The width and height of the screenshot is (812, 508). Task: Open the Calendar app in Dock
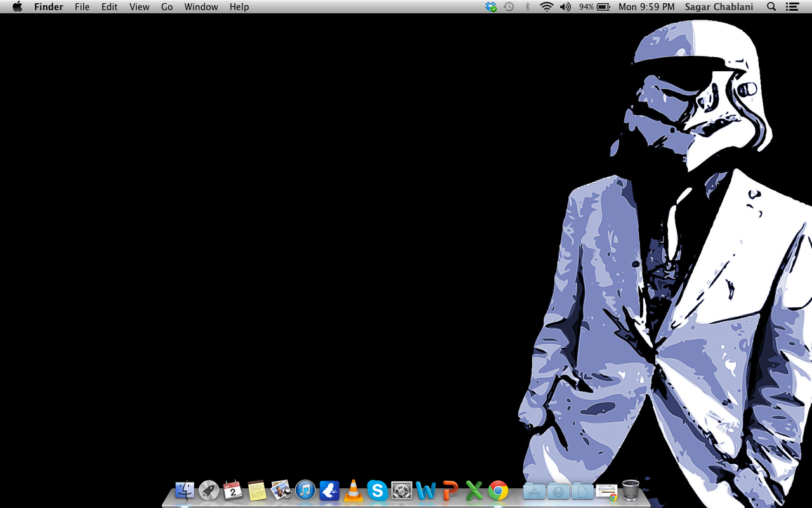(233, 490)
